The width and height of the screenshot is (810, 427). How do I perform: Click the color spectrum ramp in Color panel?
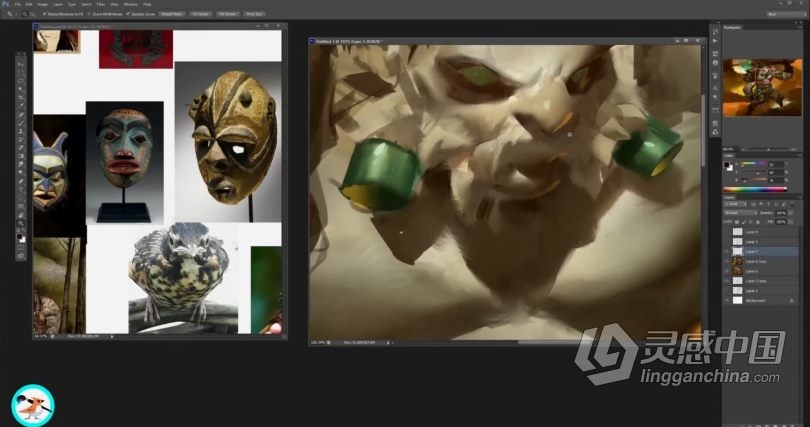click(x=755, y=189)
